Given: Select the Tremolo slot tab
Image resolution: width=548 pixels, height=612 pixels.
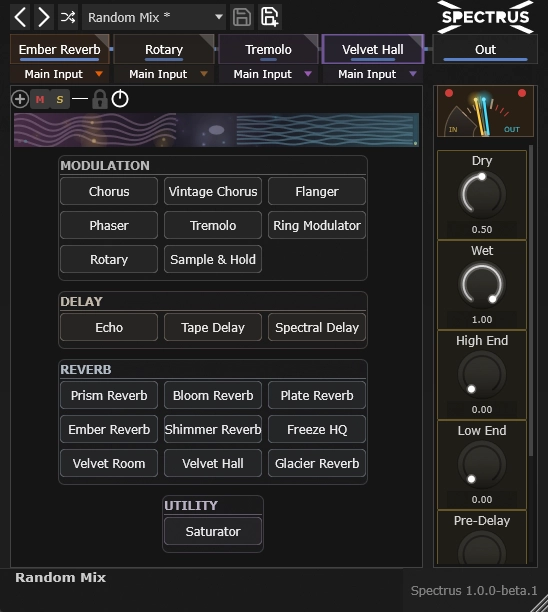Looking at the screenshot, I should click(269, 49).
